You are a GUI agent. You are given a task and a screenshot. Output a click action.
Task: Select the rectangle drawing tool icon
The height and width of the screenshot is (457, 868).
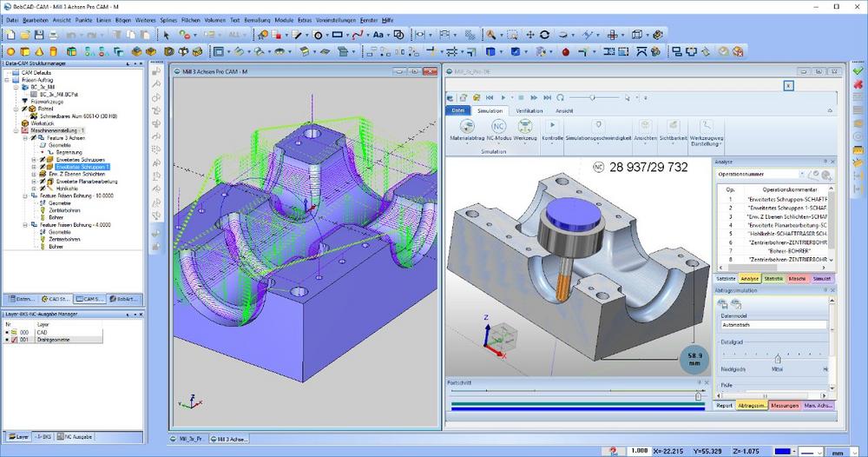(337, 35)
